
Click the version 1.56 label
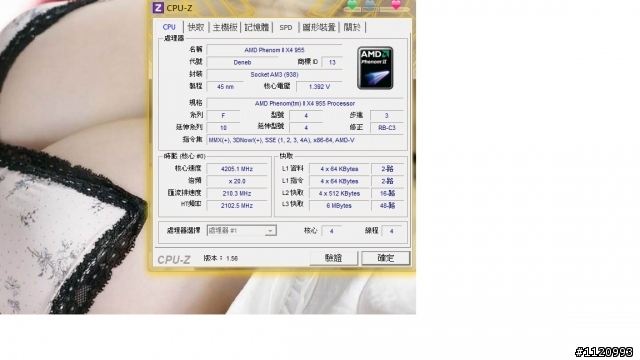click(221, 258)
